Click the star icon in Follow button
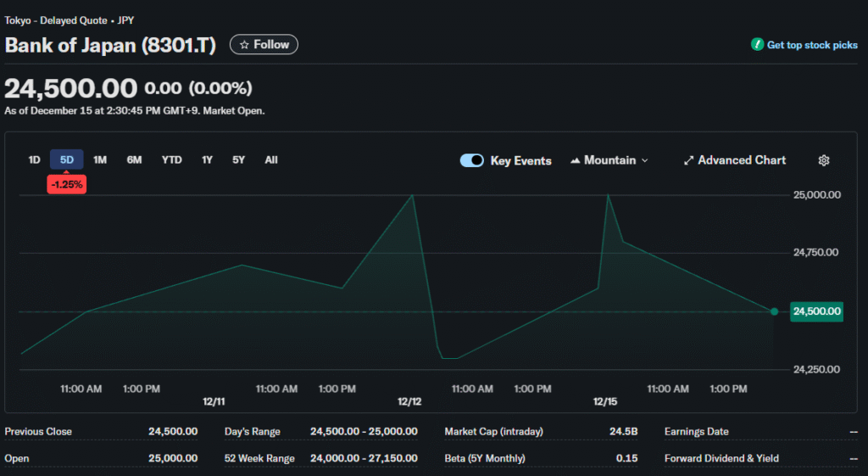 (244, 45)
